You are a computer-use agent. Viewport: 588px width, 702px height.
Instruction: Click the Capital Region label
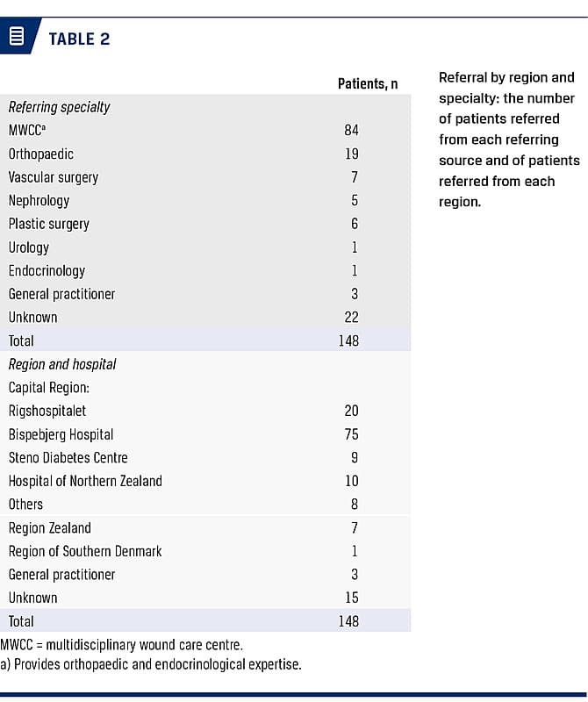tap(47, 387)
